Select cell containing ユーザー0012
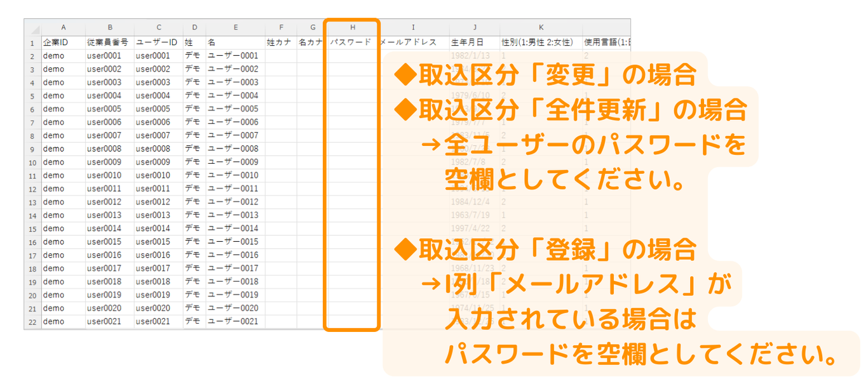This screenshot has height=391, width=868. click(x=235, y=202)
